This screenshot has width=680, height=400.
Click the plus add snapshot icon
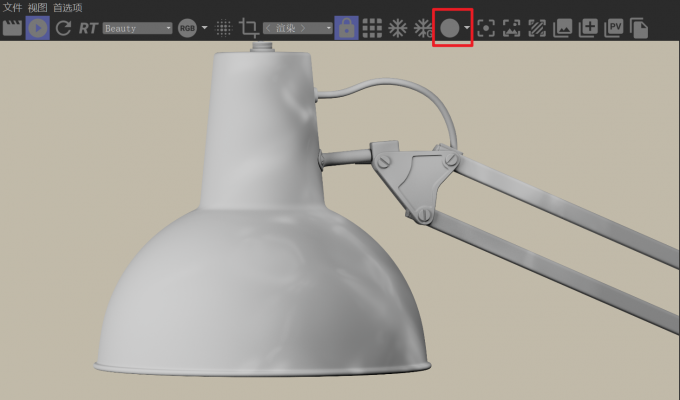pos(588,28)
